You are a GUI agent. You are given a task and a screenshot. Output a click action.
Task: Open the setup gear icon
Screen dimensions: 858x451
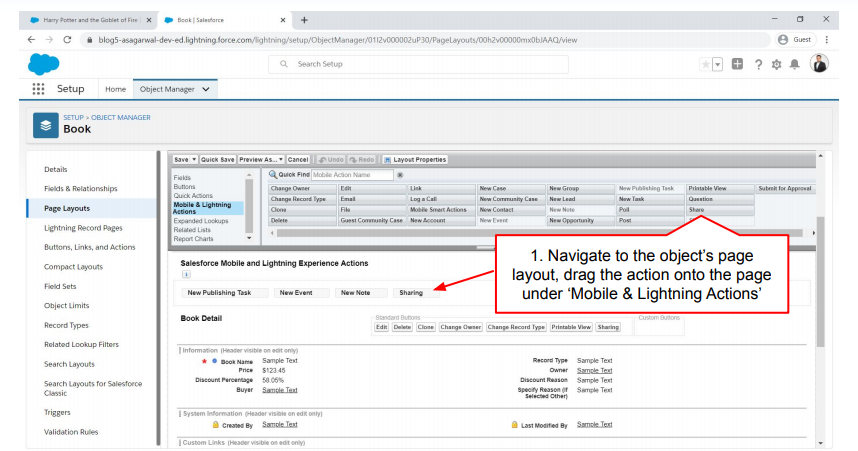[776, 65]
